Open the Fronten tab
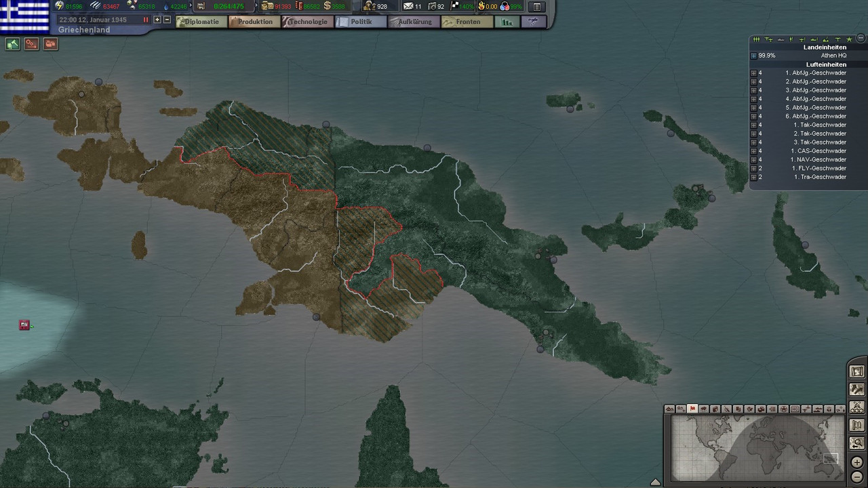The width and height of the screenshot is (868, 488). (467, 22)
